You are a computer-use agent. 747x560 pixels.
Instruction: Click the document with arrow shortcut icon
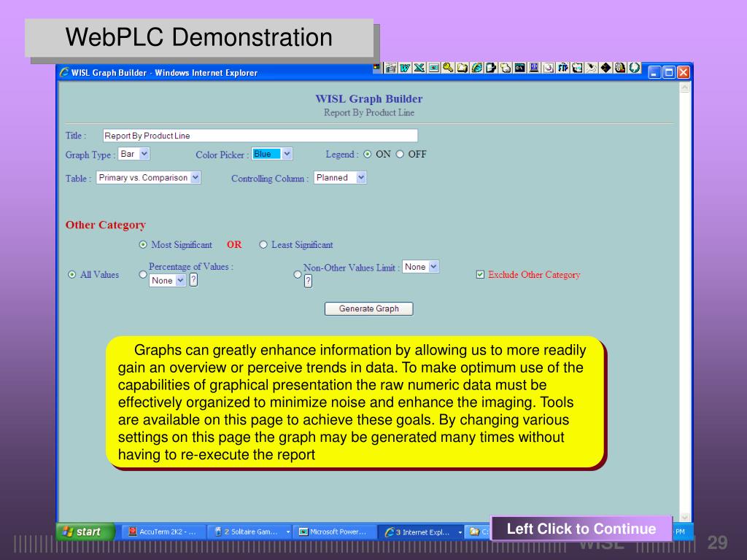pyautogui.click(x=491, y=68)
